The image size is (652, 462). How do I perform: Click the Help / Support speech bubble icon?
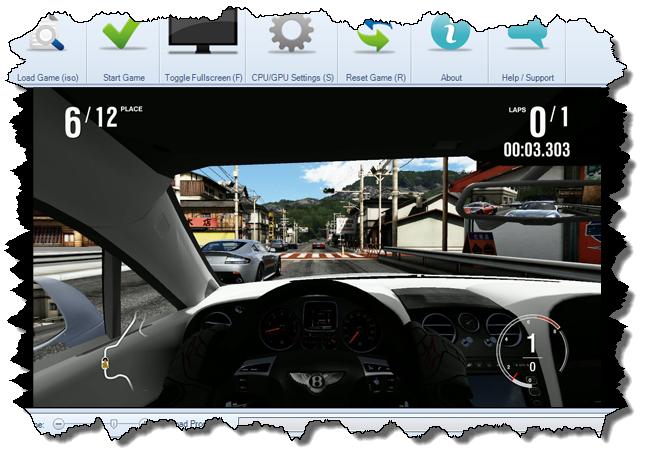(x=526, y=33)
